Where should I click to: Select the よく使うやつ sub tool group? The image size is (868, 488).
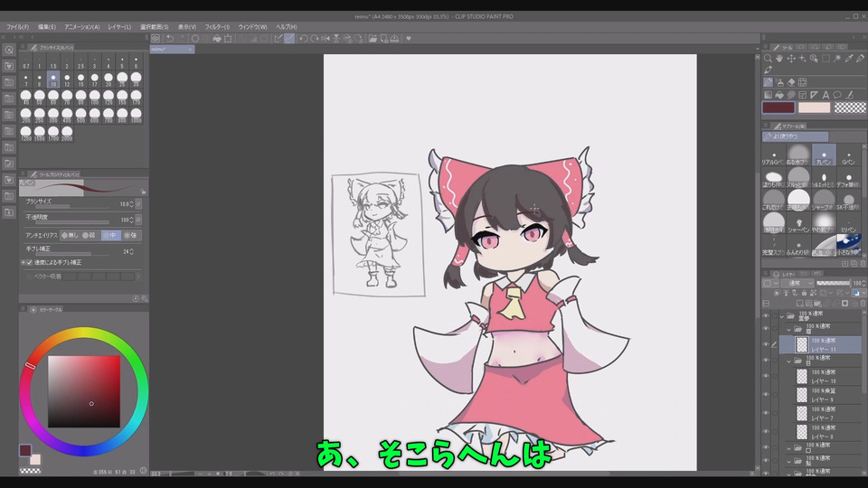(796, 136)
